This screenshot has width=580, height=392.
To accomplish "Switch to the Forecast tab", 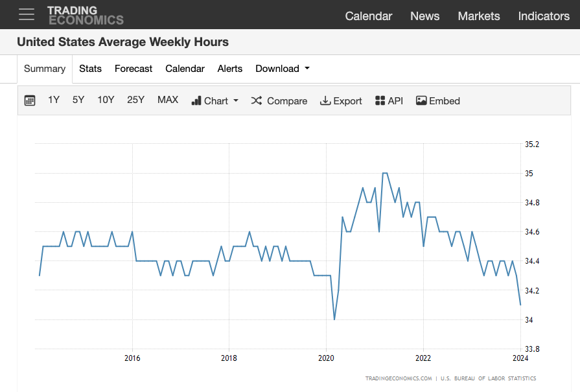I will pos(133,69).
